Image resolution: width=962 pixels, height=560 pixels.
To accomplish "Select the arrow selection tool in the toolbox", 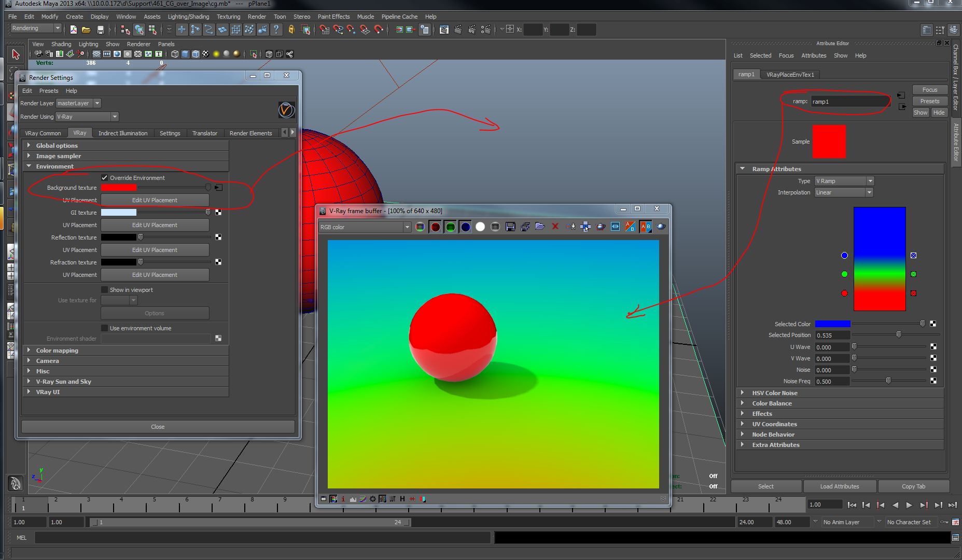I will tap(15, 54).
